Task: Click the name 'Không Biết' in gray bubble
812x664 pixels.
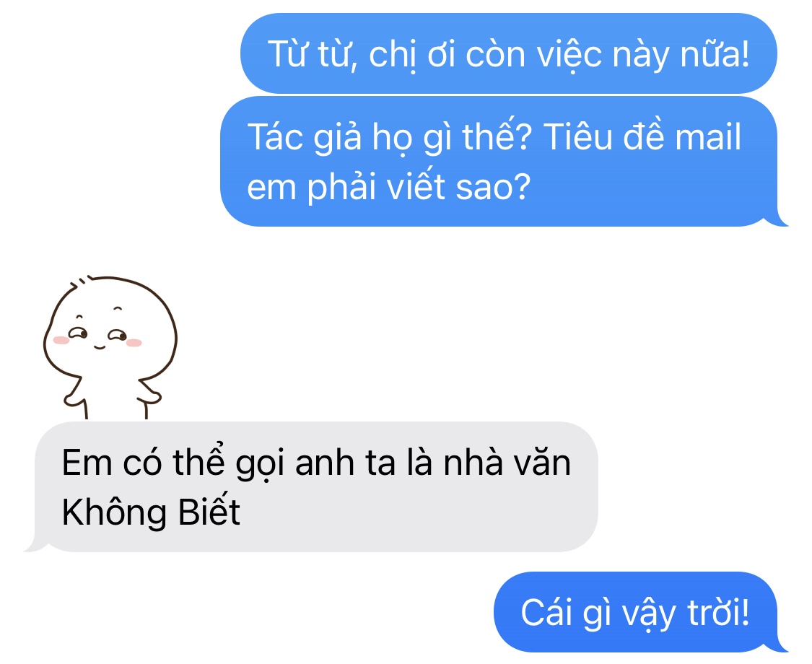Action: [151, 512]
